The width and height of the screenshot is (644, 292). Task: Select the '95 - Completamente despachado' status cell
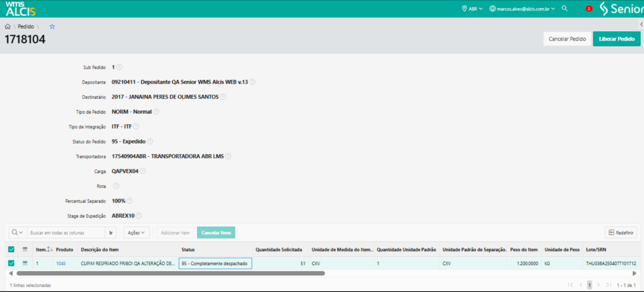point(215,263)
